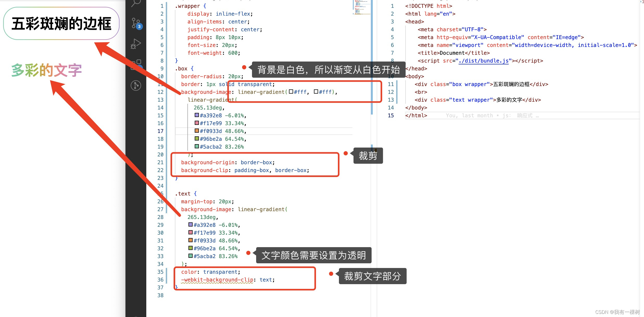Click the color swatch beside #5acba2
Image resolution: width=644 pixels, height=317 pixels.
point(197,146)
